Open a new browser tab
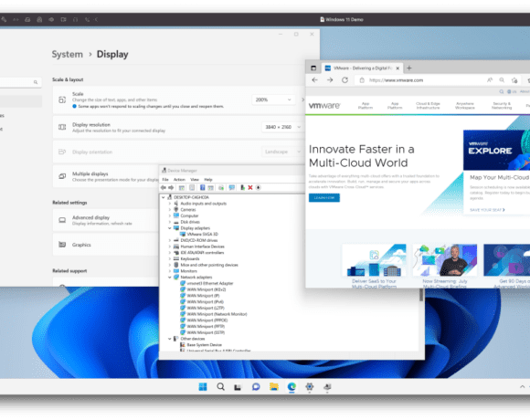Viewport: 530px width, 420px height. point(409,68)
